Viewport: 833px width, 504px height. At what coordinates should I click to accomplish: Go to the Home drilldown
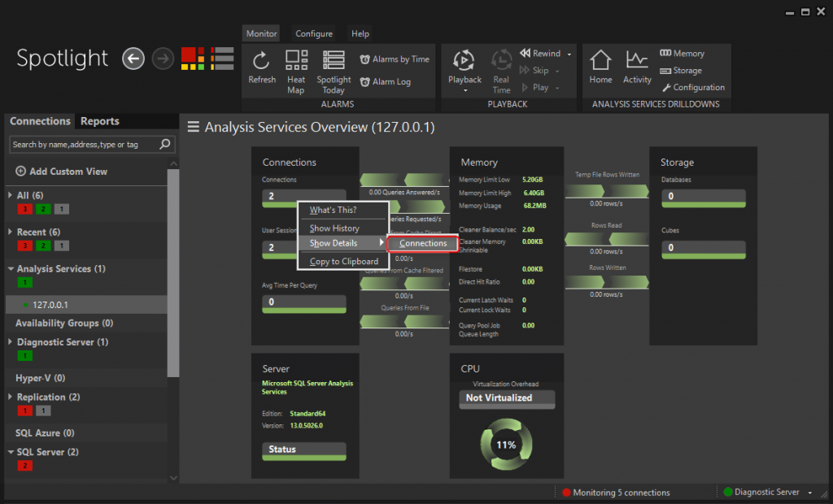coord(600,67)
